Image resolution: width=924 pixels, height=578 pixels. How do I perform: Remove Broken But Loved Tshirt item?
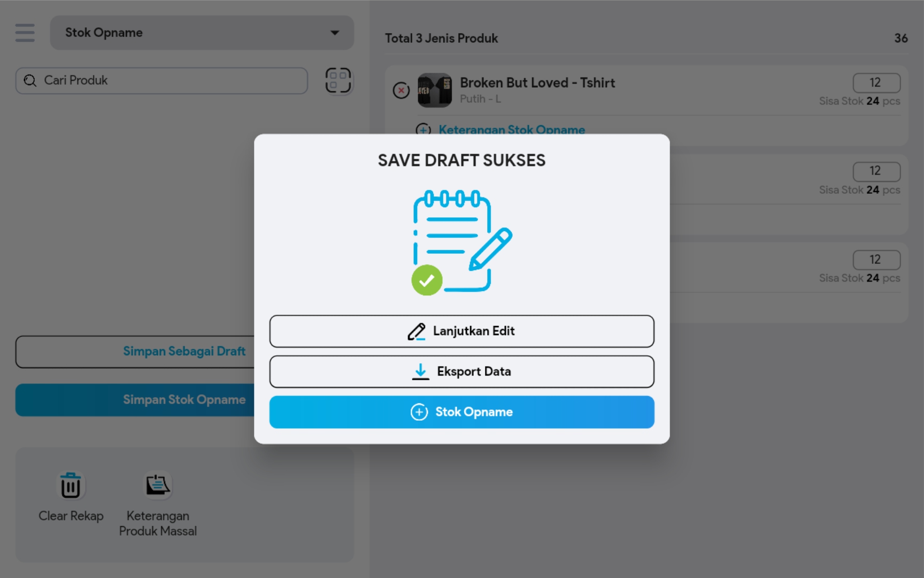click(x=401, y=90)
